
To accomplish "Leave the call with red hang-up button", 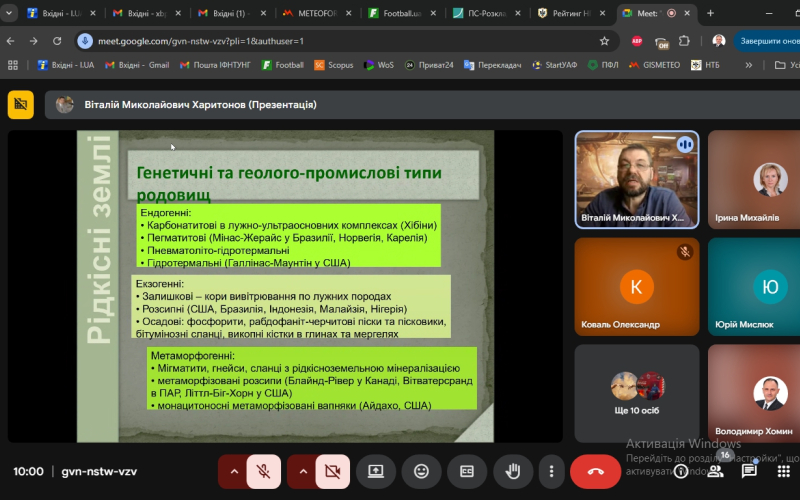I will click(596, 471).
